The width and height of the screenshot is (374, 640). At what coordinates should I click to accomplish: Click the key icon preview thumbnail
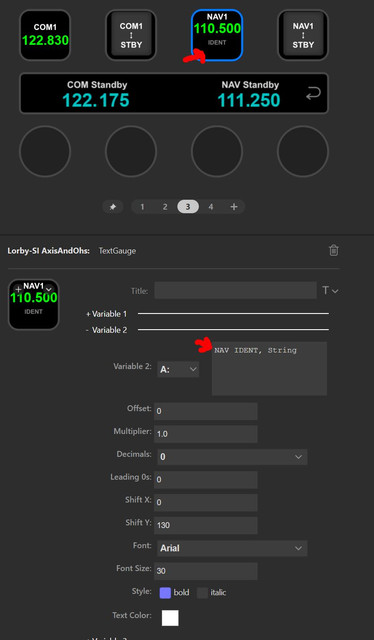click(34, 304)
